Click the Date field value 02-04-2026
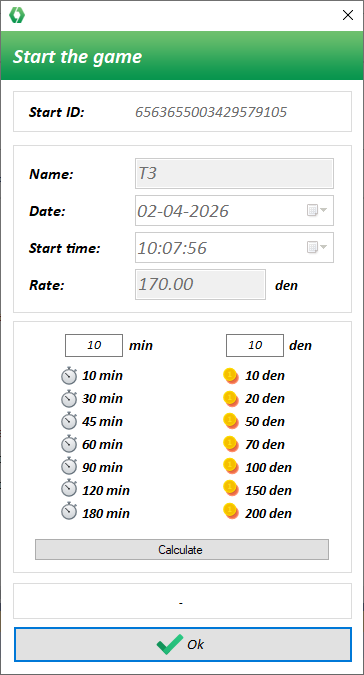This screenshot has width=364, height=675. [x=183, y=211]
